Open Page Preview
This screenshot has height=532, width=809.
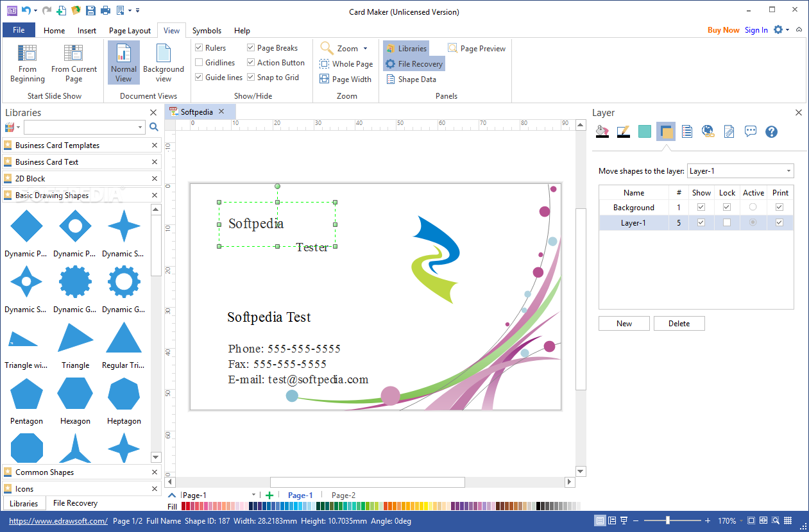point(477,48)
